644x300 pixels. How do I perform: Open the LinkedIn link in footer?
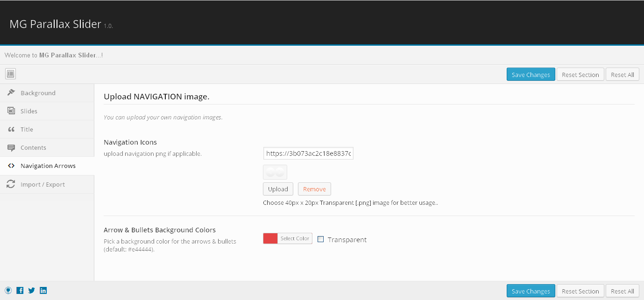[43, 290]
